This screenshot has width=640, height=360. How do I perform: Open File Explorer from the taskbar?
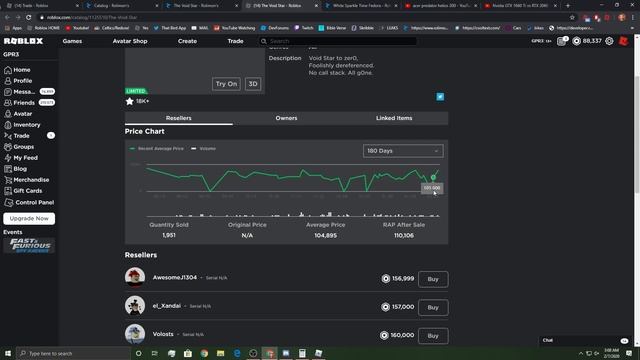click(220, 353)
